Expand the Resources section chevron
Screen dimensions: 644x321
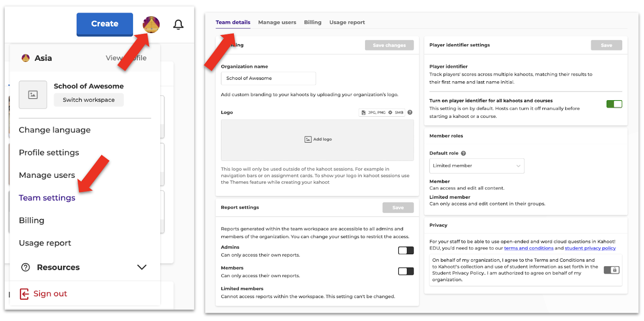(x=142, y=267)
